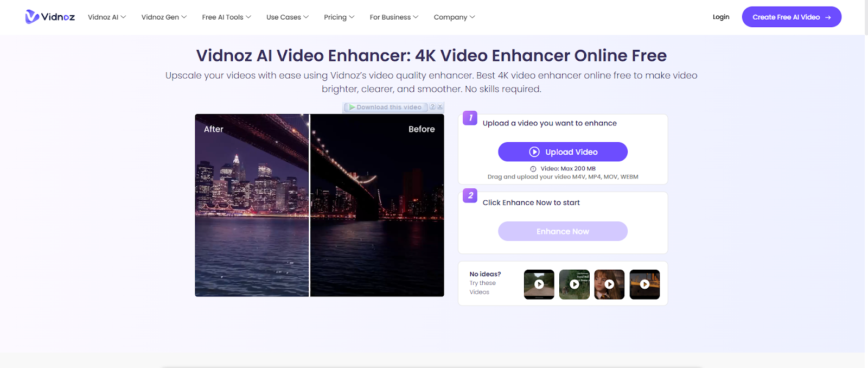The height and width of the screenshot is (368, 868).
Task: Play the second sample video with green scenery
Action: click(x=574, y=284)
